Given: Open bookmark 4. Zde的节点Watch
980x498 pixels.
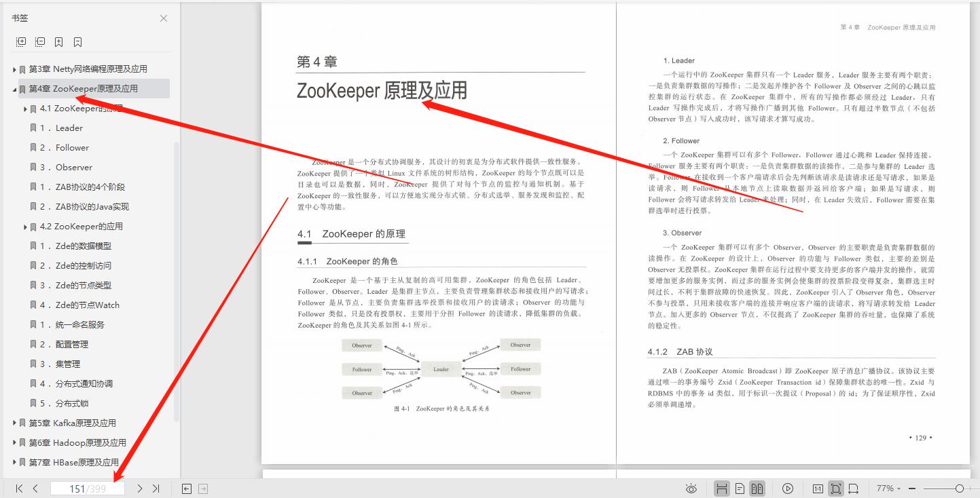Looking at the screenshot, I should [x=79, y=305].
